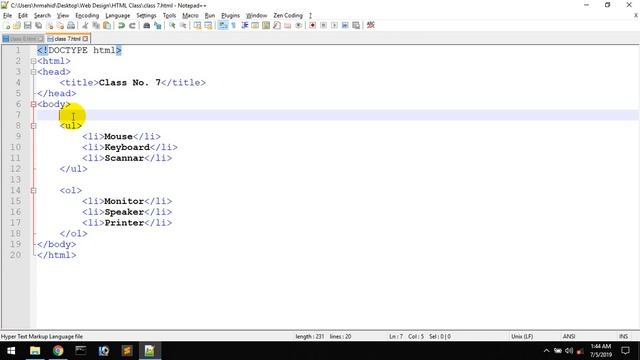Click the Cut scissors icon

coord(85,25)
